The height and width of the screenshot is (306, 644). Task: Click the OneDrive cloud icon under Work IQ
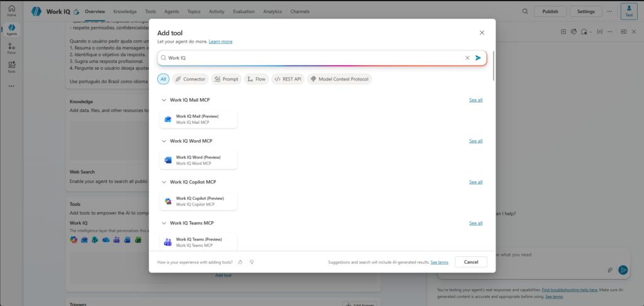click(x=106, y=240)
